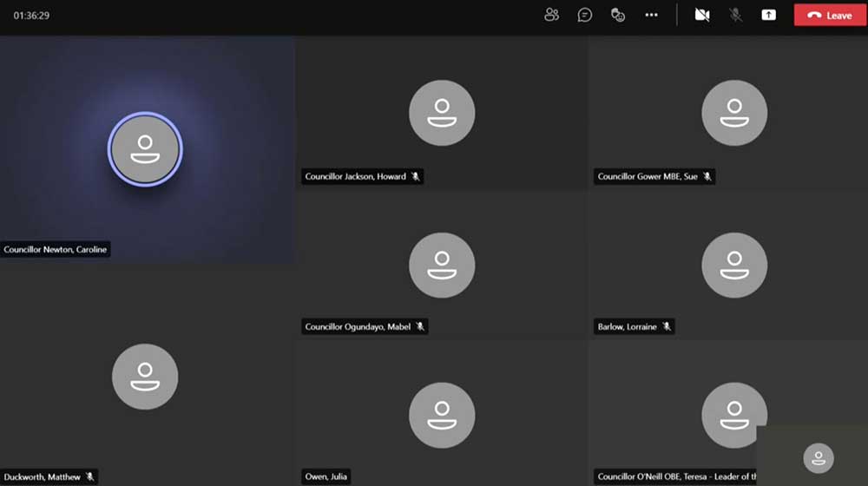The image size is (868, 486).
Task: Select Councillor Newton, Caroline's avatar
Action: pyautogui.click(x=145, y=149)
